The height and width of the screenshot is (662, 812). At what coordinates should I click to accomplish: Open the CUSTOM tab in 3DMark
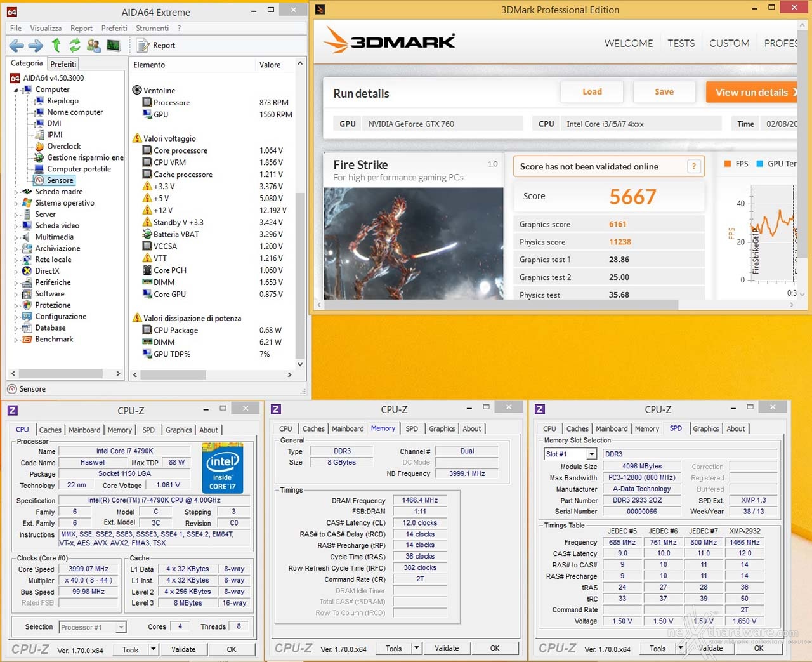coord(729,43)
